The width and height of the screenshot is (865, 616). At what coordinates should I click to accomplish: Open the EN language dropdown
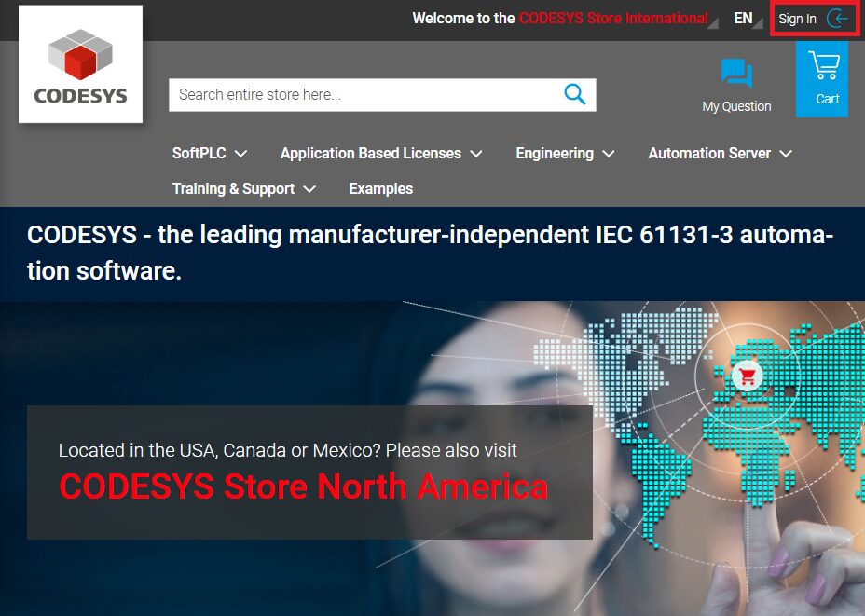[747, 19]
